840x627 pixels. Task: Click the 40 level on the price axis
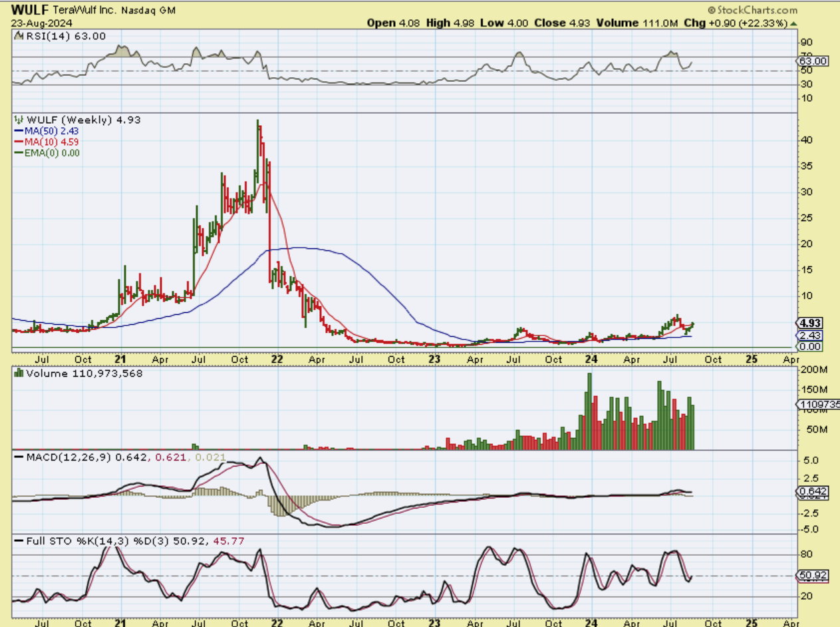pyautogui.click(x=806, y=140)
